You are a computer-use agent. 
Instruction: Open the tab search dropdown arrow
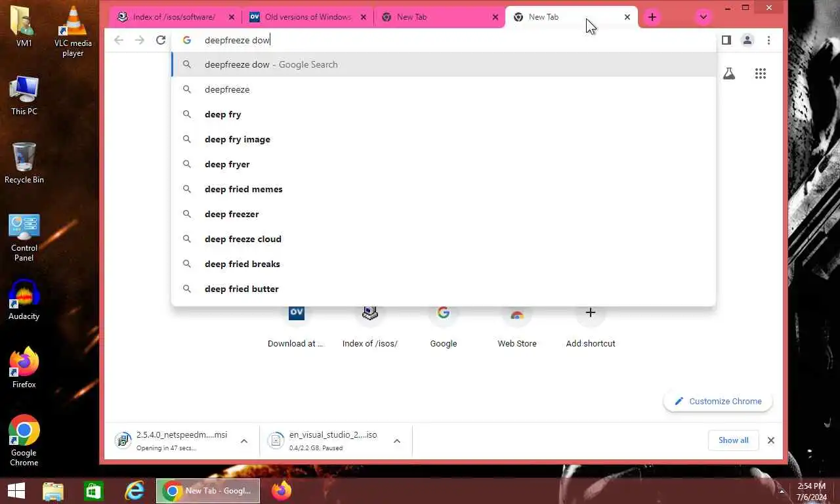(703, 17)
